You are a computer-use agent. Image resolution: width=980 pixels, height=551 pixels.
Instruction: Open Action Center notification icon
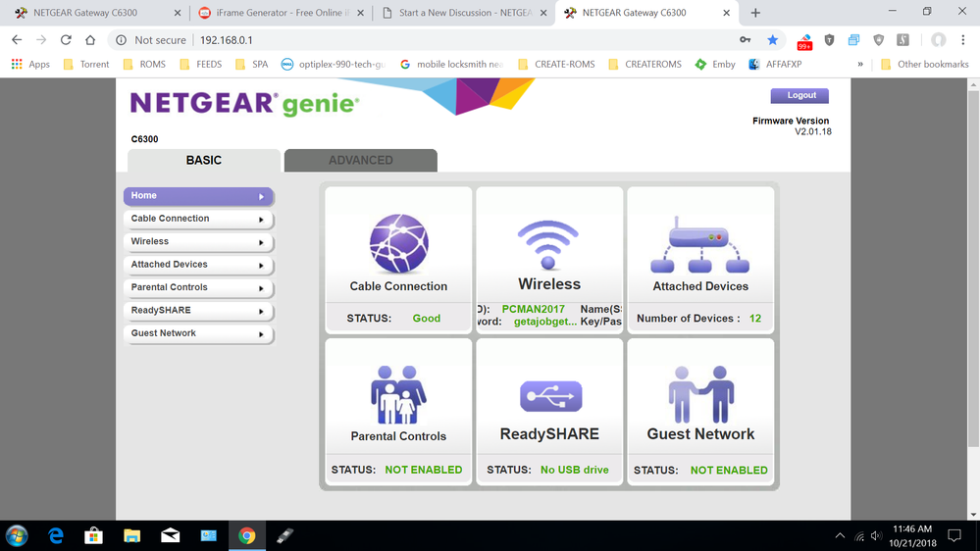[x=954, y=535]
